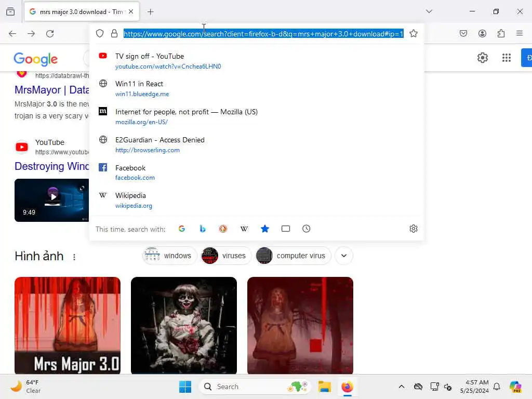The height and width of the screenshot is (399, 532).
Task: Select Win11 in React suggestion
Action: pyautogui.click(x=257, y=88)
